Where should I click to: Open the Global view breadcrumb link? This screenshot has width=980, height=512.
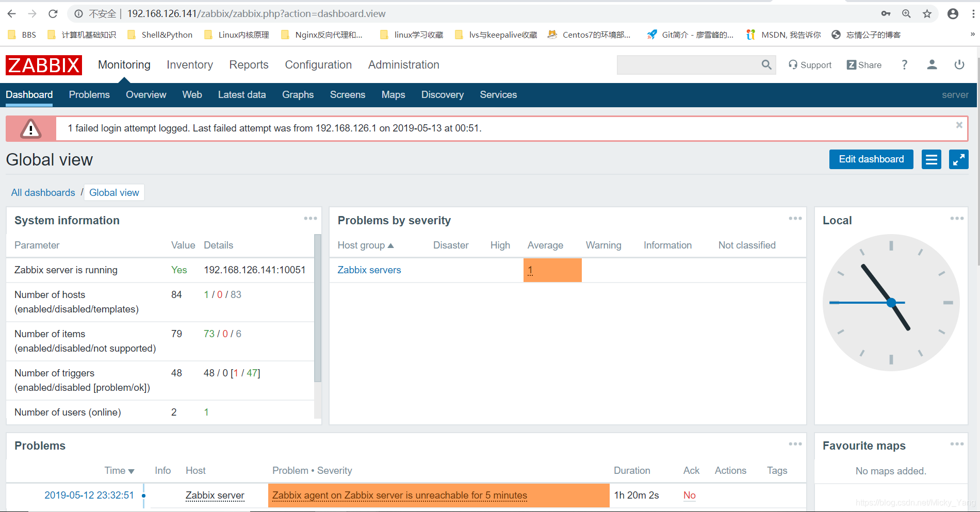[x=114, y=193]
